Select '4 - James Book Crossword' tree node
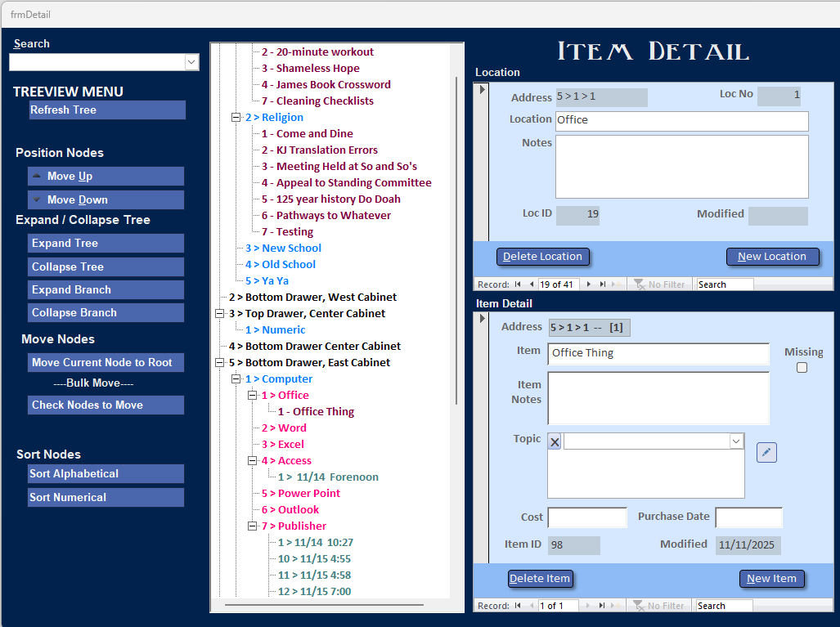 pos(326,84)
